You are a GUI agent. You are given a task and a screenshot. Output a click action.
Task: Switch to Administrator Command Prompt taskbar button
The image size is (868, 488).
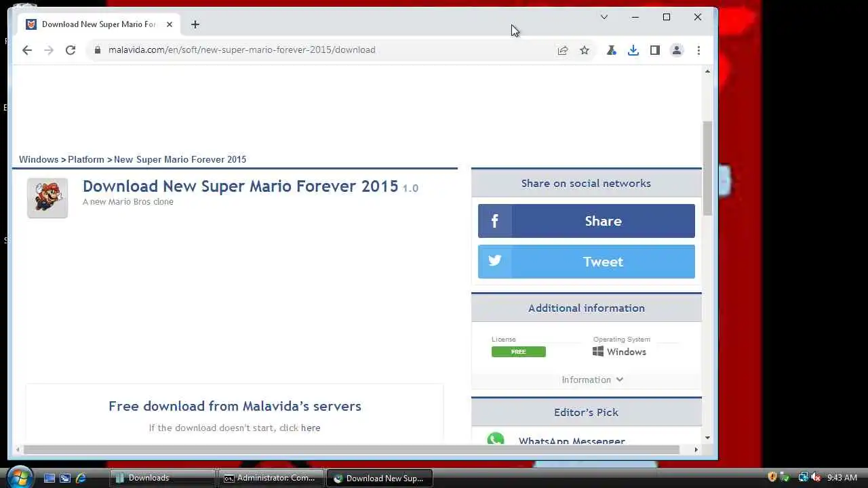(x=271, y=478)
